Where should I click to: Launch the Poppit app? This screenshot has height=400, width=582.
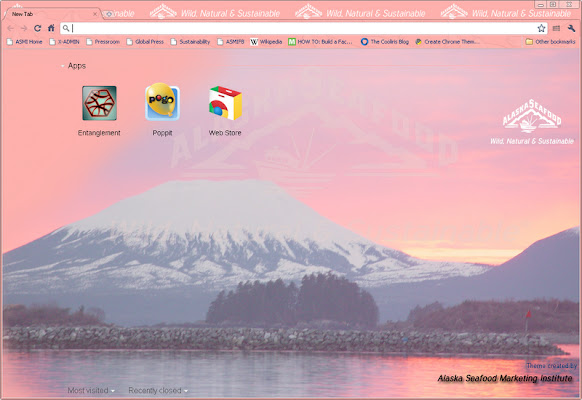[162, 109]
